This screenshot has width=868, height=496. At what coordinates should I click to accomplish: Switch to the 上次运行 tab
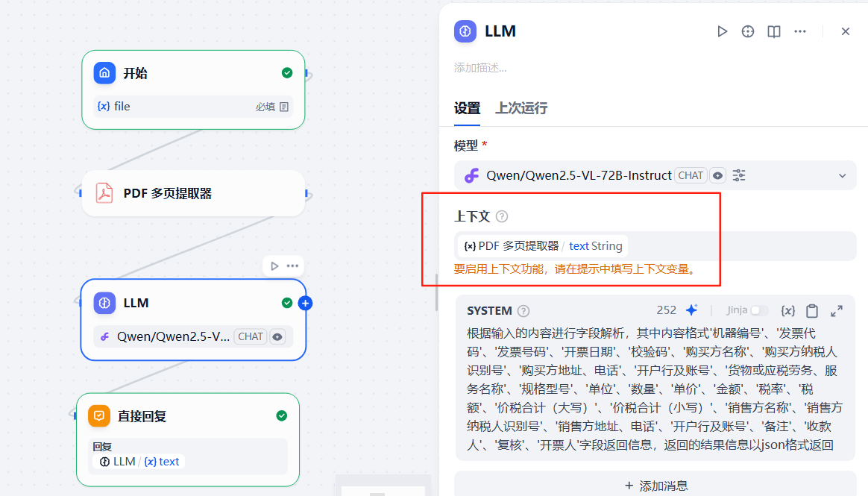(521, 108)
